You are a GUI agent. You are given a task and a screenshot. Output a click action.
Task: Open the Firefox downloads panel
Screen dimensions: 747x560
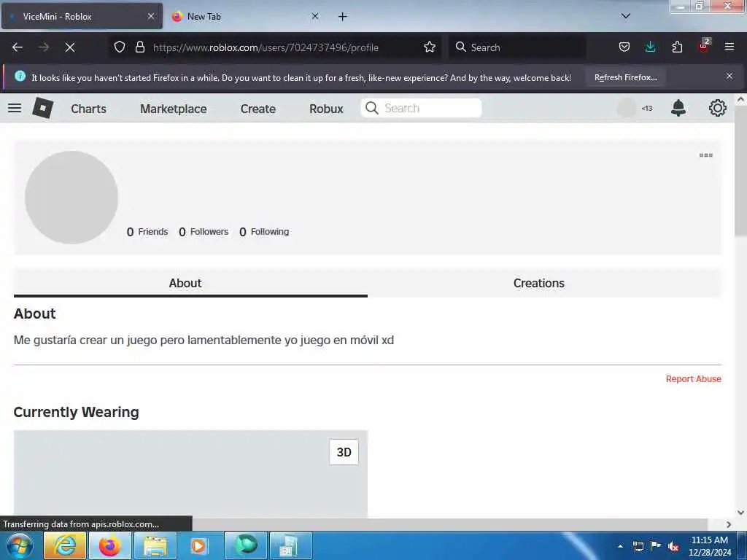(650, 47)
